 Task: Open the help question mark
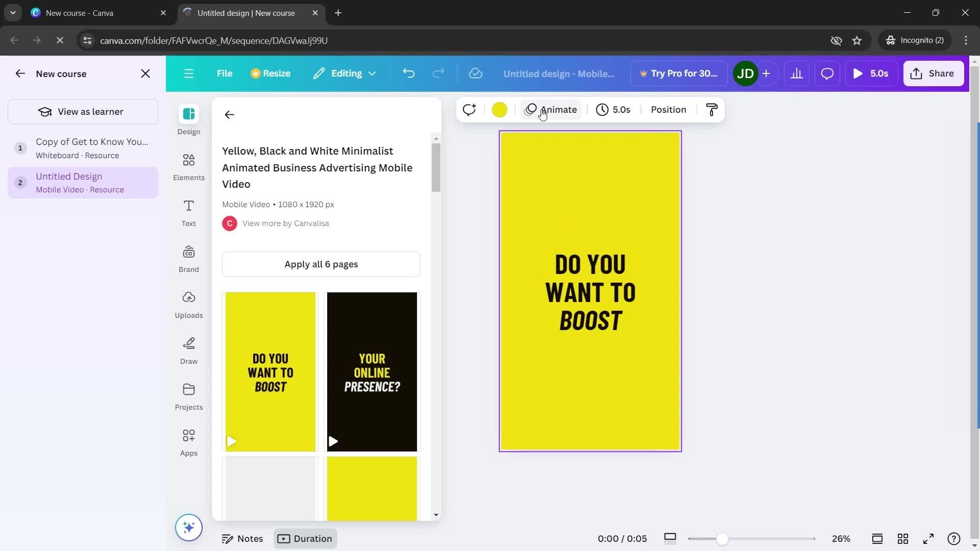(x=954, y=539)
